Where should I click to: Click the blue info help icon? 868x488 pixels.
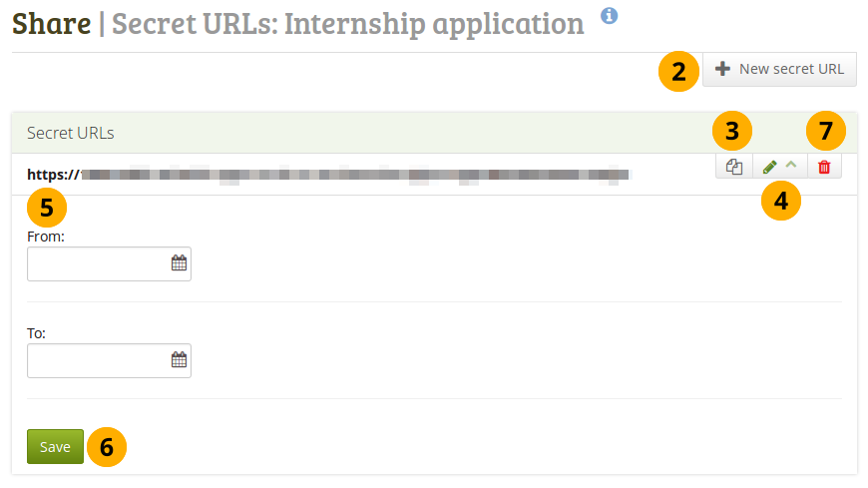[609, 15]
